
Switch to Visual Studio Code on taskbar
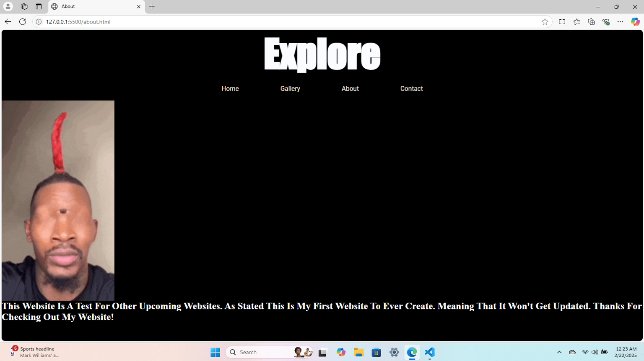tap(430, 352)
